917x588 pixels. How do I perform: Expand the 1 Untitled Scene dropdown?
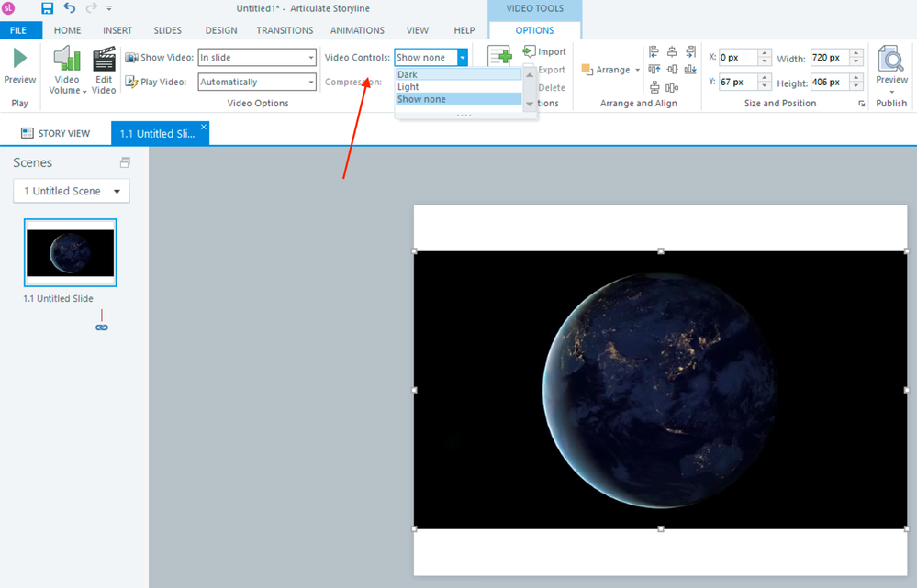coord(72,191)
